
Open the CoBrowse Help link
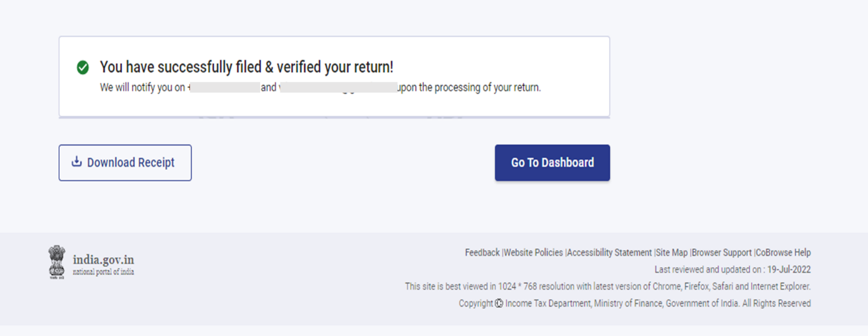click(x=783, y=253)
